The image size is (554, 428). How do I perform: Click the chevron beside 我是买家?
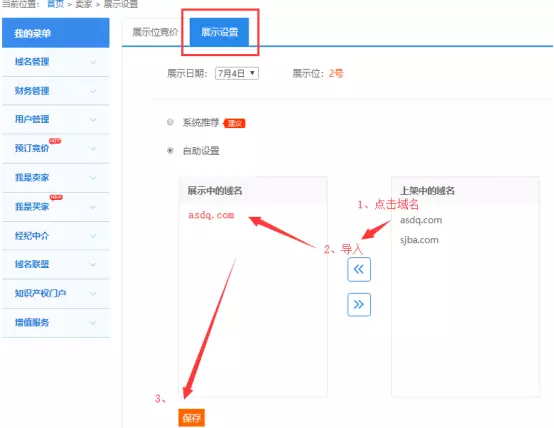coord(93,207)
